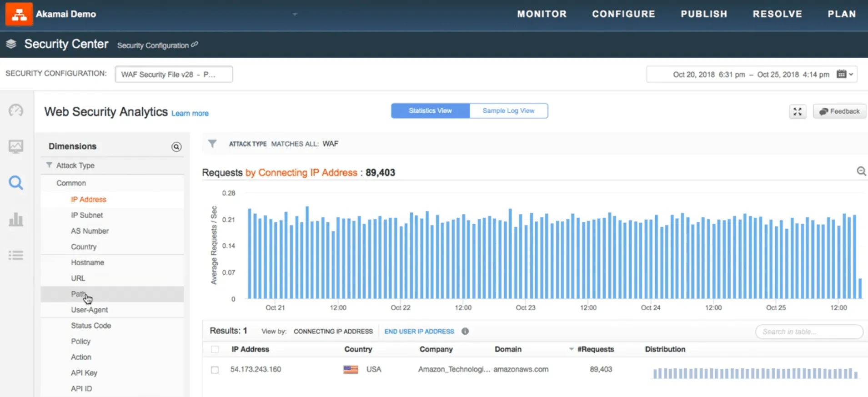Switch to Sample Log View
This screenshot has width=868, height=397.
508,111
